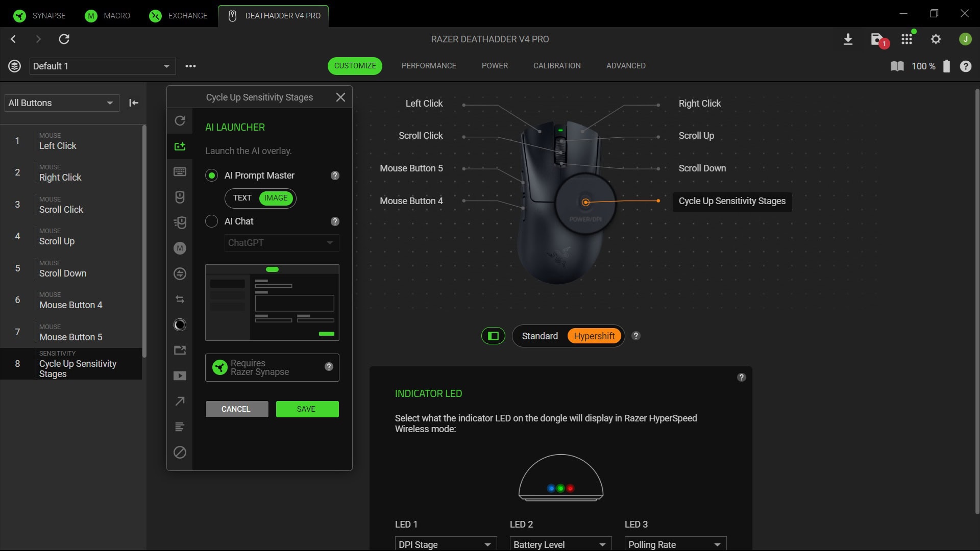Select the Left Click label on mouse diagram
Image resolution: width=980 pixels, height=551 pixels.
[x=424, y=104]
